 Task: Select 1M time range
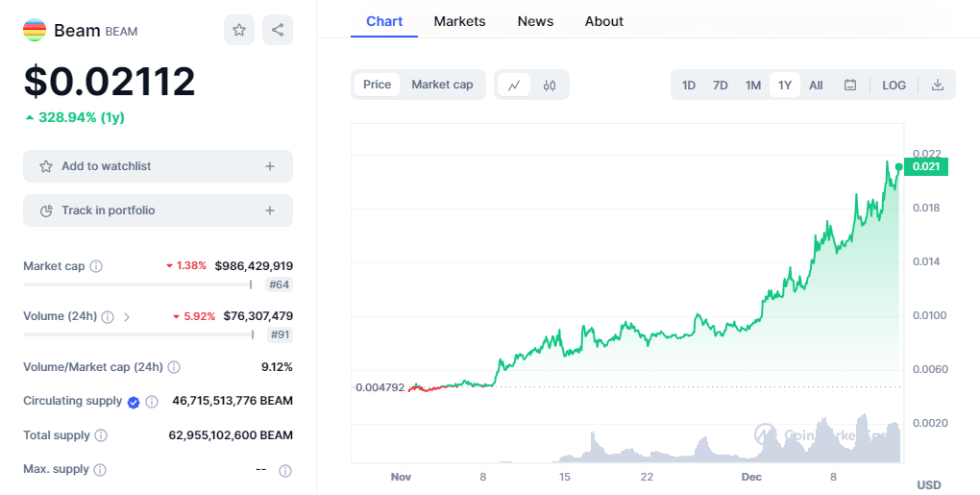pyautogui.click(x=753, y=85)
